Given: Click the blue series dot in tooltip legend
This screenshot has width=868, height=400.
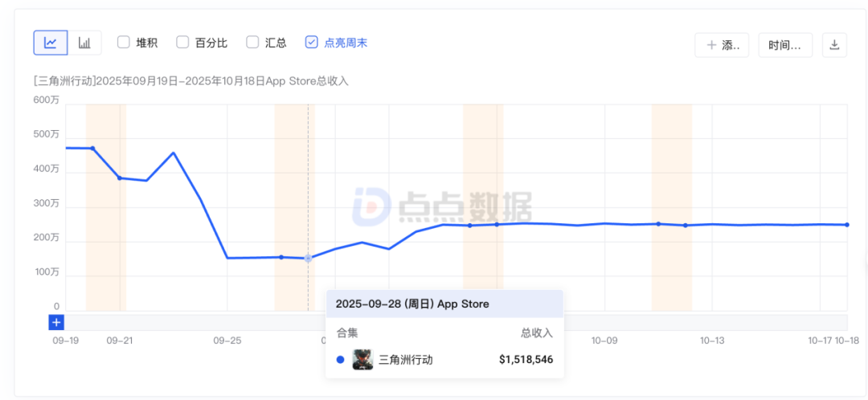Looking at the screenshot, I should pos(341,360).
